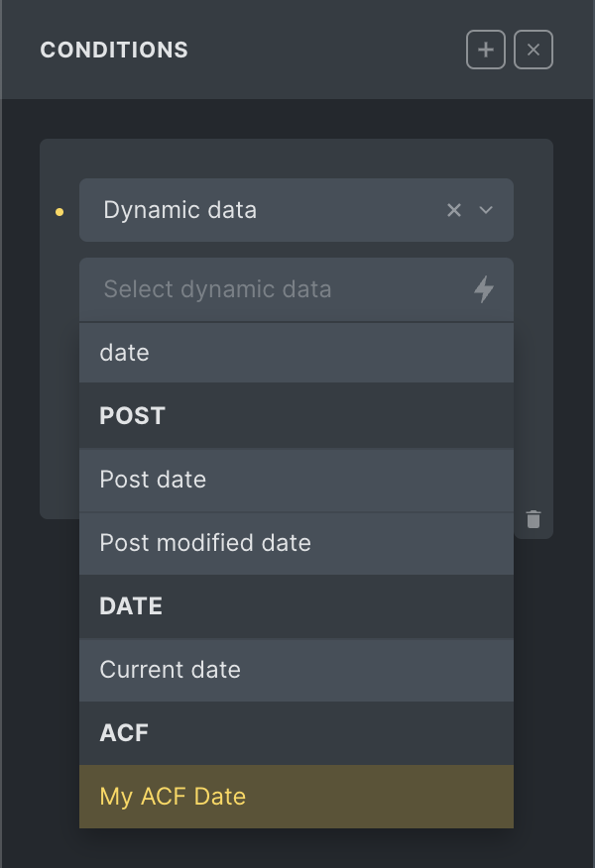The image size is (595, 868).
Task: Clear the Dynamic data selection via the X icon
Action: (x=454, y=210)
